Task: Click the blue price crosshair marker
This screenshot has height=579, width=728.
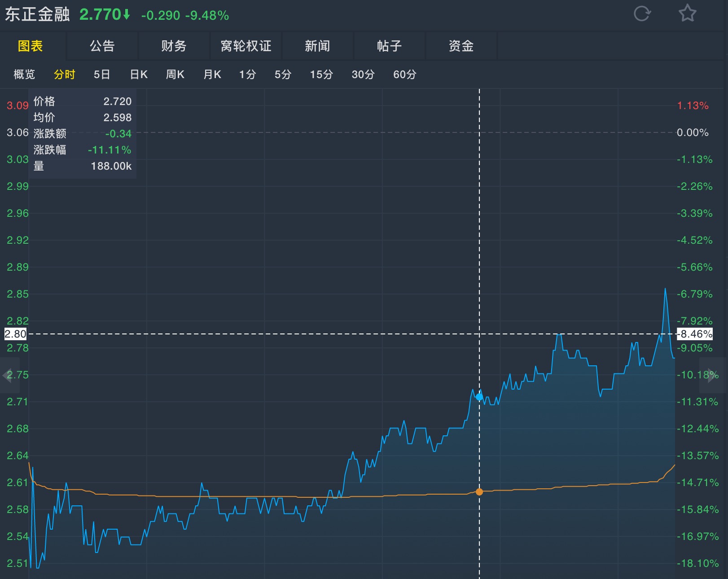Action: tap(479, 397)
